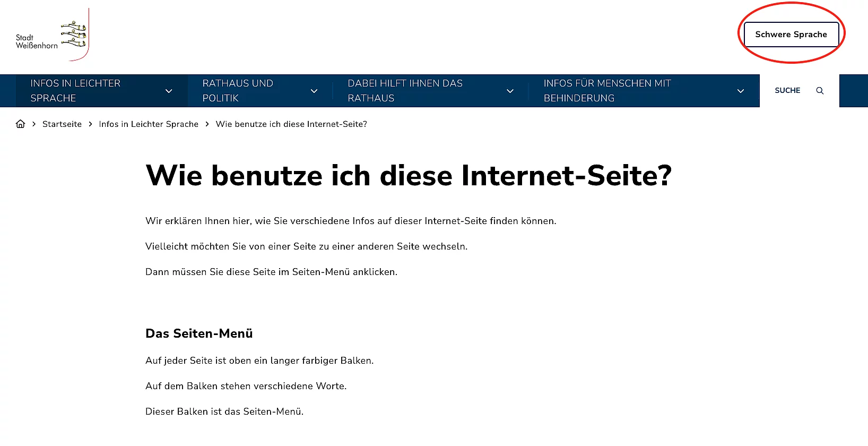868x446 pixels.
Task: Switch to Schwere Sprache
Action: [x=791, y=35]
